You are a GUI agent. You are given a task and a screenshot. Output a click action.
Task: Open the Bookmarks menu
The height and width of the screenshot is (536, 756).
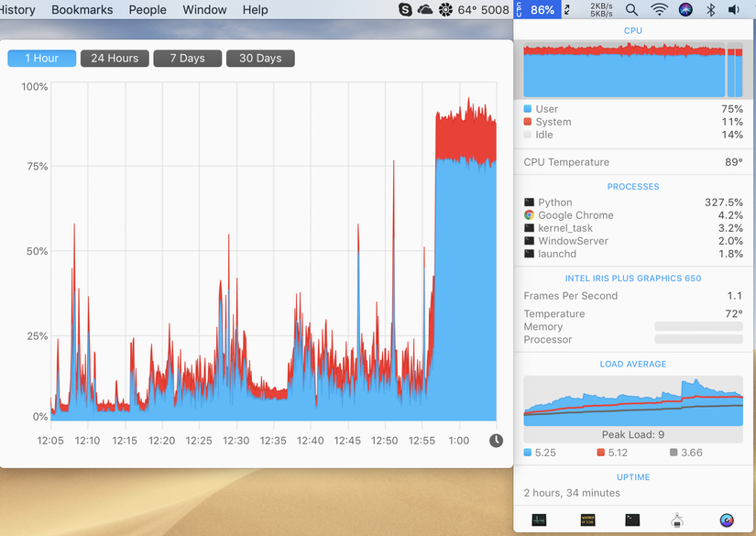coord(82,10)
